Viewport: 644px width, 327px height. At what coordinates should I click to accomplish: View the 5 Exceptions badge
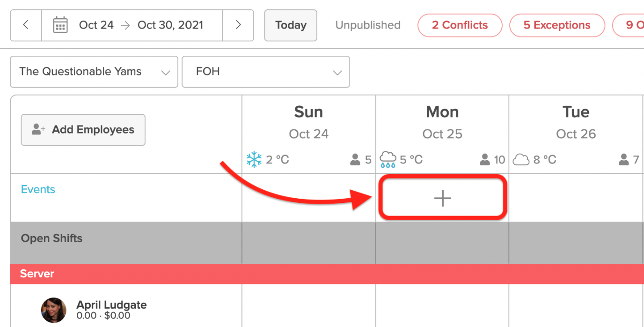click(557, 25)
